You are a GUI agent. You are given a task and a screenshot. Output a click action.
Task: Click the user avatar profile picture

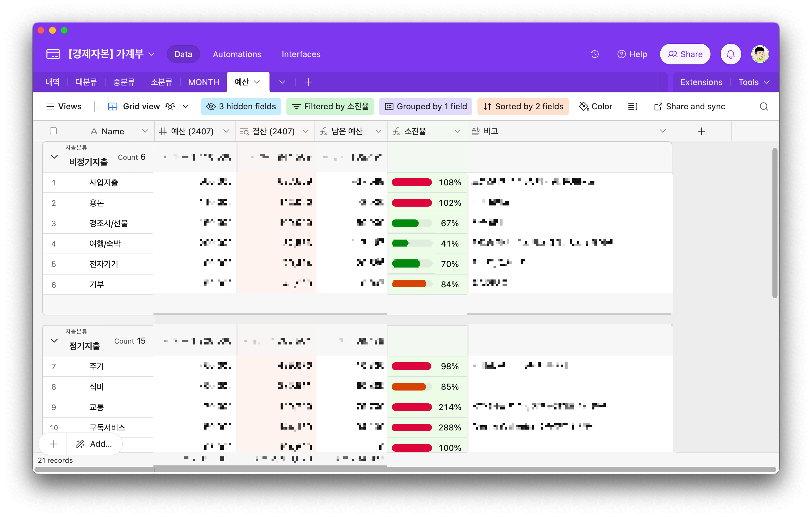click(760, 54)
